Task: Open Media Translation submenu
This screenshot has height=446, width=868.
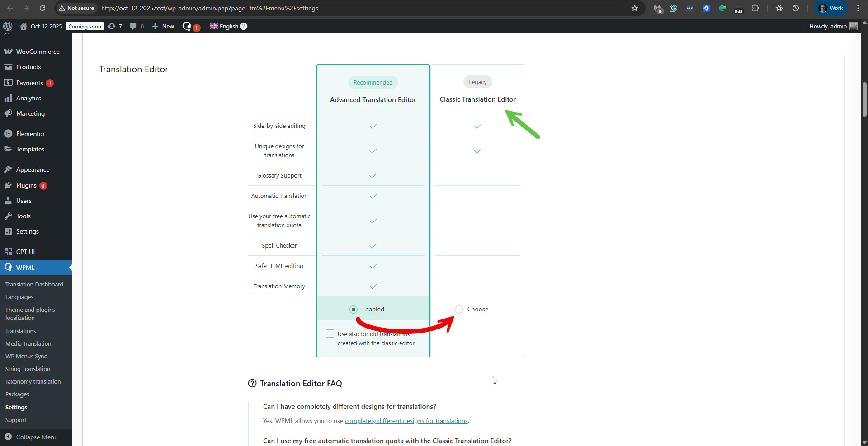Action: (x=28, y=343)
